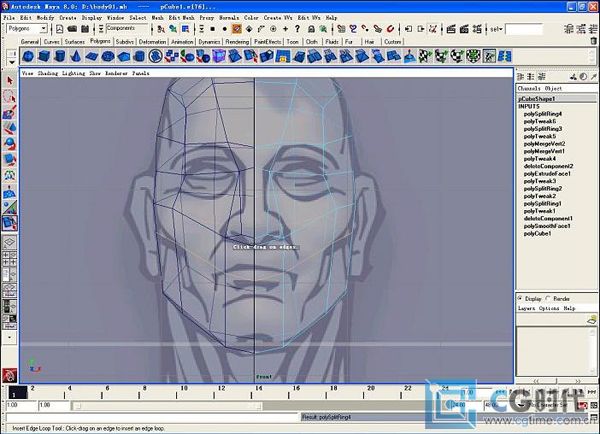Open the sel quick selection dropdown
Viewport: 600px width, 434px height.
[x=496, y=29]
